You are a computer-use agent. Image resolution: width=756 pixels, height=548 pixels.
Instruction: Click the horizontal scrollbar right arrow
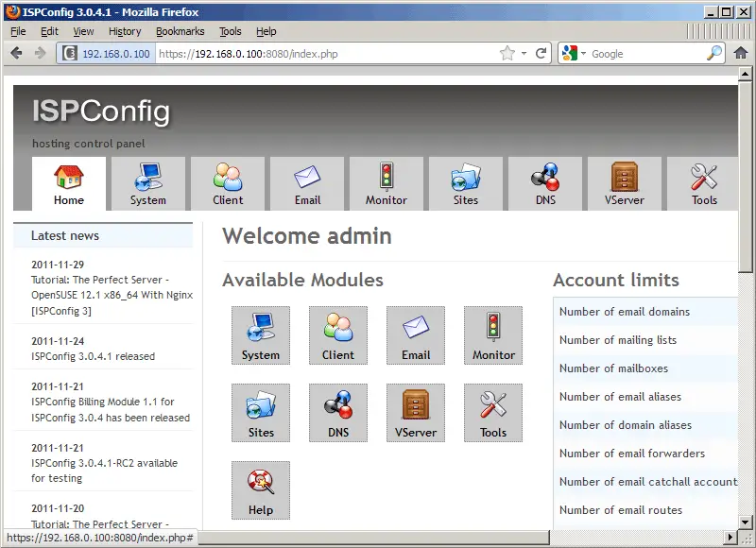730,537
